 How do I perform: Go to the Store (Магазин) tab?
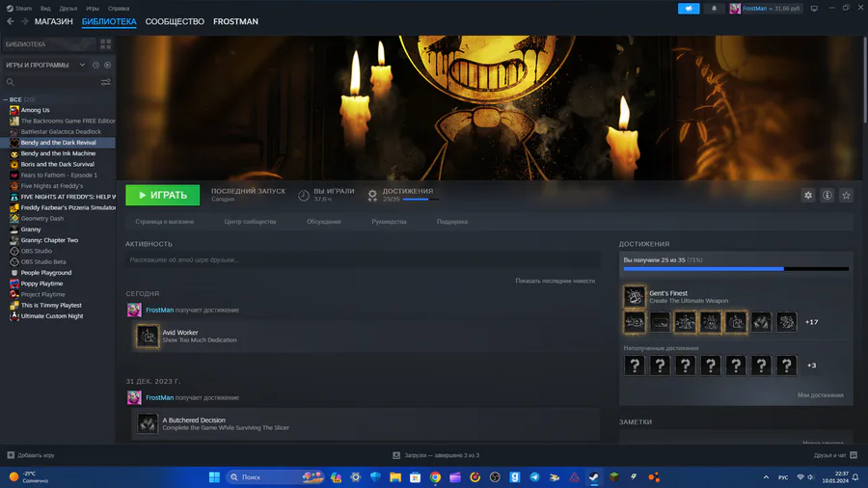click(54, 21)
